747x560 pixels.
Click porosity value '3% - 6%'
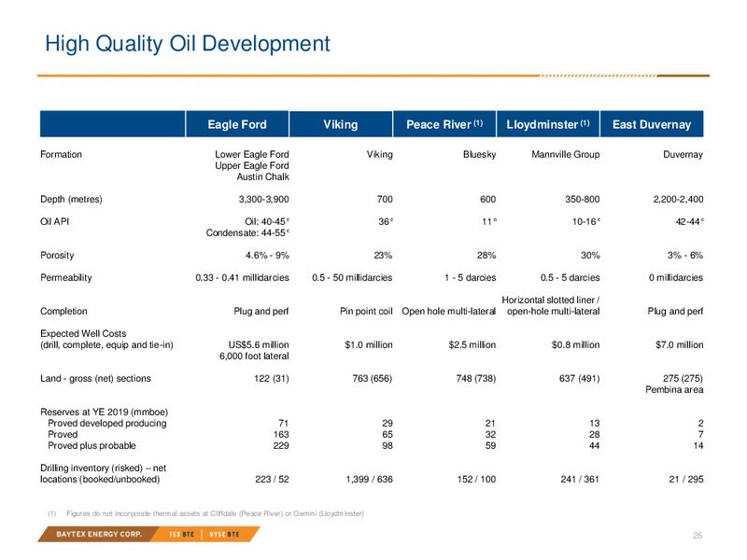tap(685, 255)
